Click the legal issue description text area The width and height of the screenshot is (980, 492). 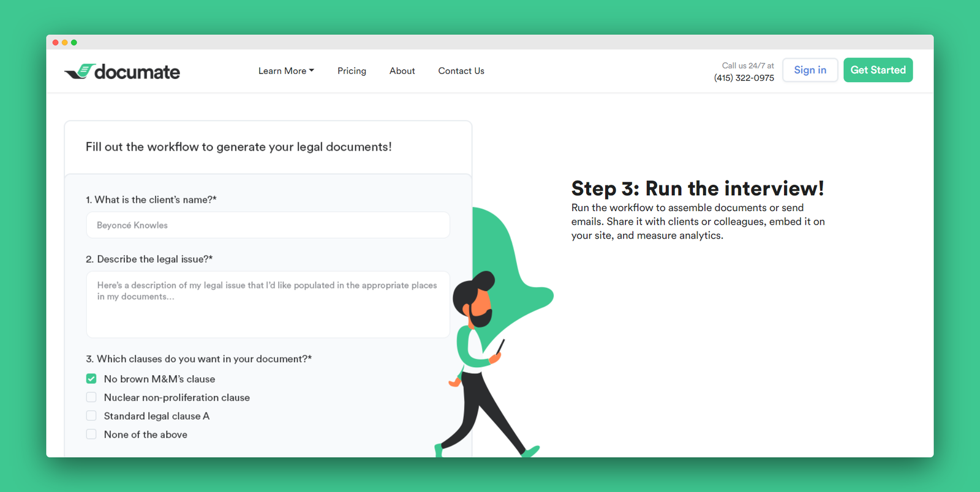tap(268, 304)
